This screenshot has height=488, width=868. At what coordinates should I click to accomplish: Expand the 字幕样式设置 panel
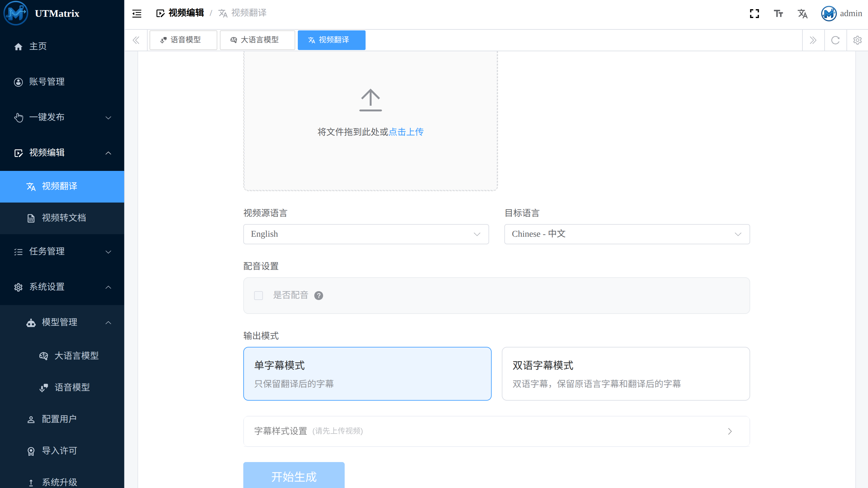[496, 431]
